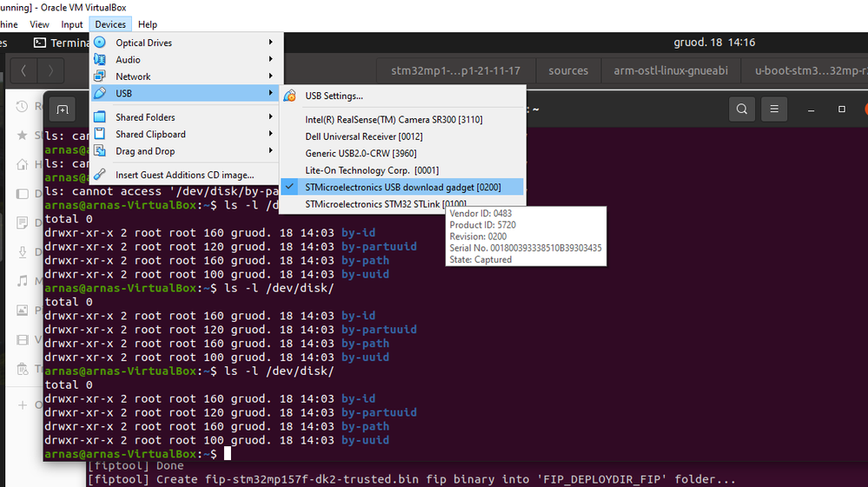Open the Help menu
868x487 pixels.
tap(147, 24)
